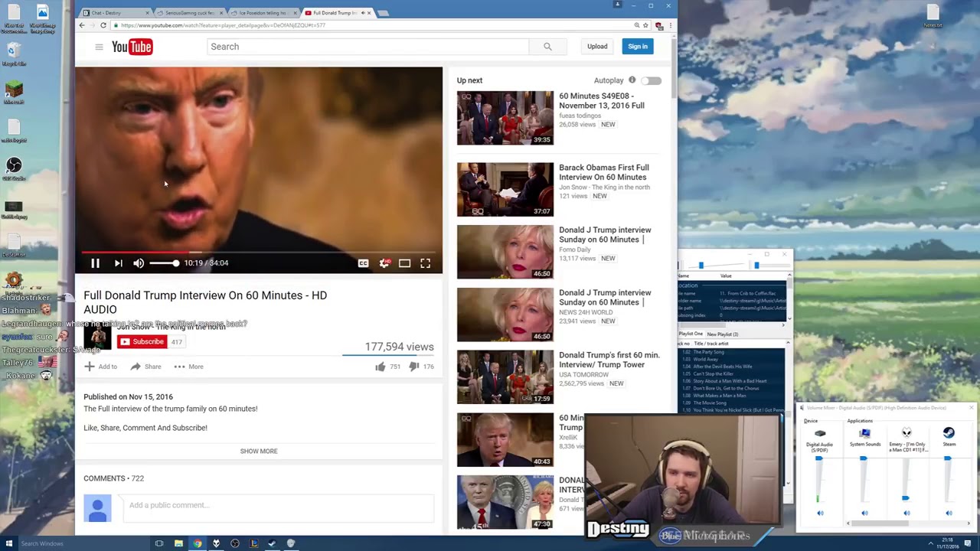The height and width of the screenshot is (551, 980).
Task: Open the Windows Start menu
Action: tap(9, 544)
